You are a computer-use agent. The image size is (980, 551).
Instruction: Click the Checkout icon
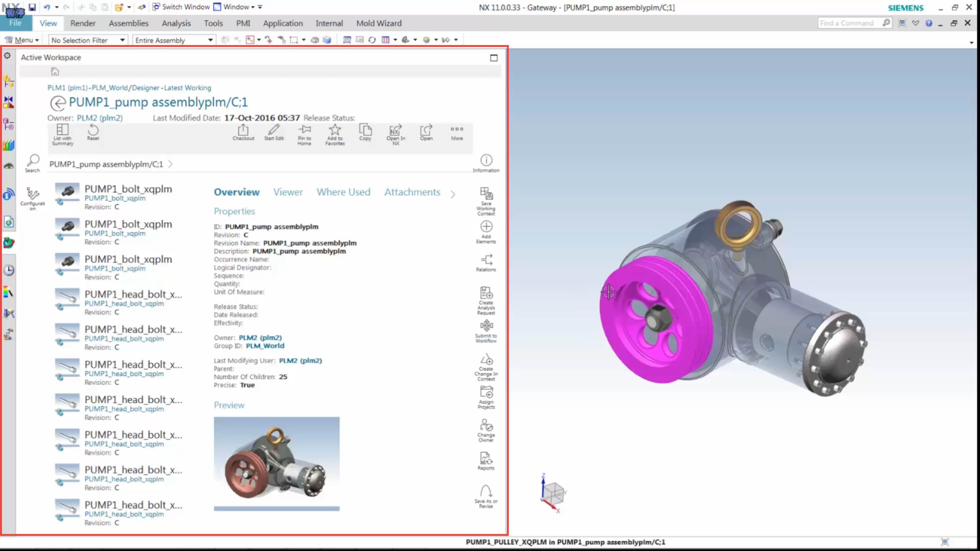[x=243, y=132]
